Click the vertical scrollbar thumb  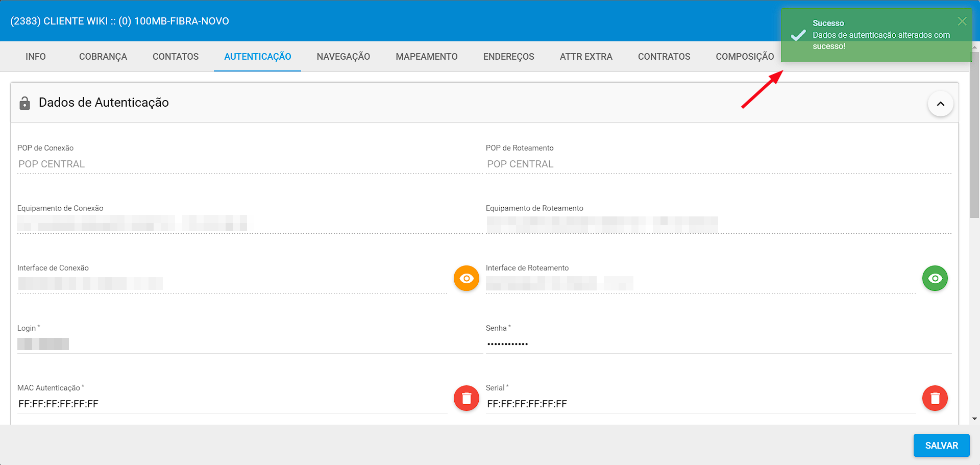click(974, 135)
